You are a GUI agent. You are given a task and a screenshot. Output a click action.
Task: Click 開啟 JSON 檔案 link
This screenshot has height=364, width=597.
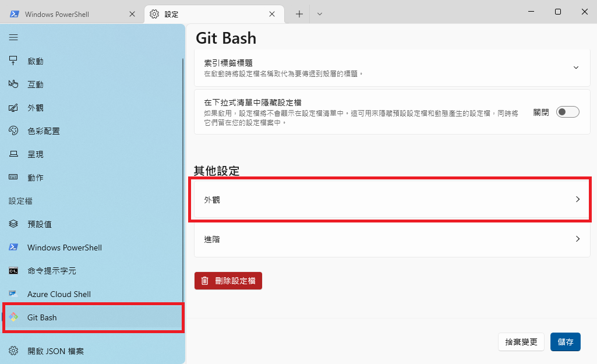click(x=93, y=351)
